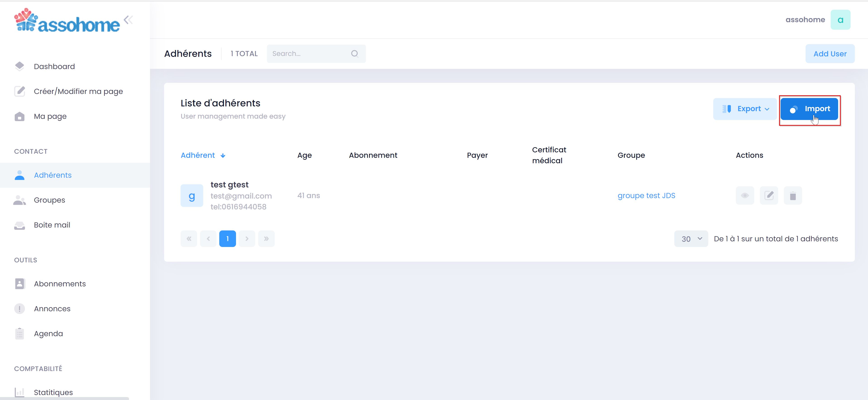Click the Add User button
This screenshot has height=400, width=868.
[830, 54]
